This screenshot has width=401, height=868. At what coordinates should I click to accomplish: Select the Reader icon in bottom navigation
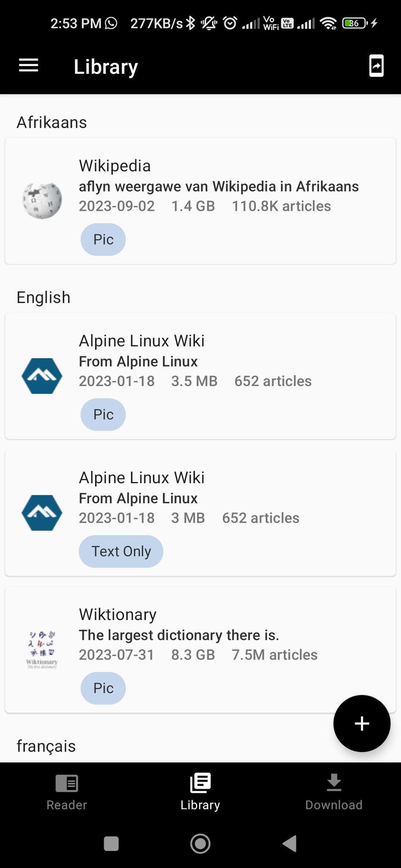67,783
